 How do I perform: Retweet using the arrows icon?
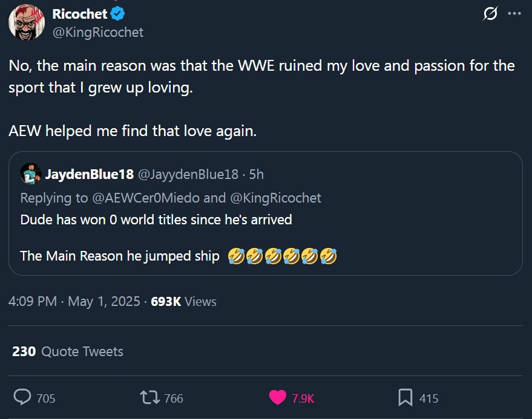click(x=148, y=397)
